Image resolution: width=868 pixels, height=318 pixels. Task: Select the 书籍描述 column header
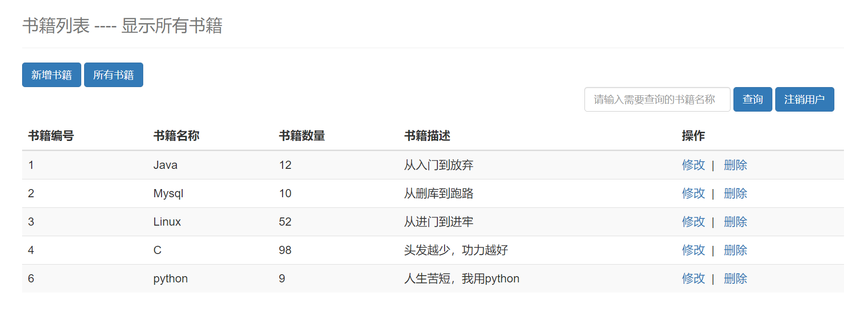tap(427, 136)
